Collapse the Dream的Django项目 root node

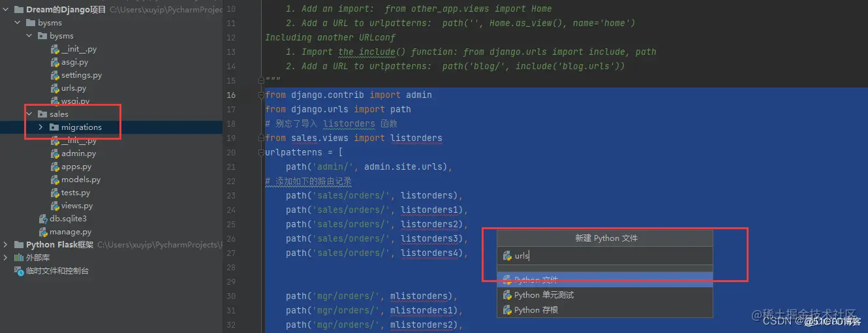tap(5, 10)
